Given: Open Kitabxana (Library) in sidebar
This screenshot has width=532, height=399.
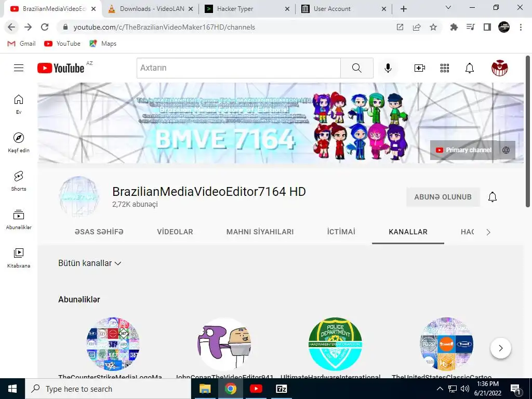Looking at the screenshot, I should [x=19, y=258].
